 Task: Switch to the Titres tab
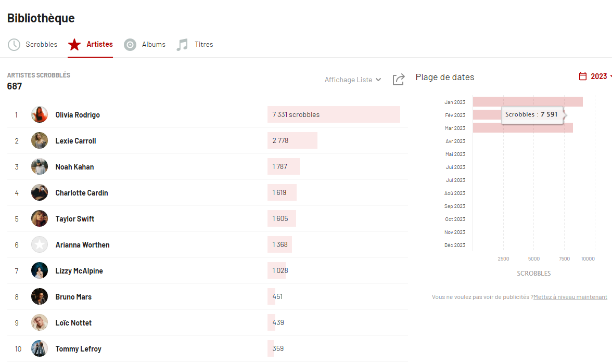click(203, 45)
